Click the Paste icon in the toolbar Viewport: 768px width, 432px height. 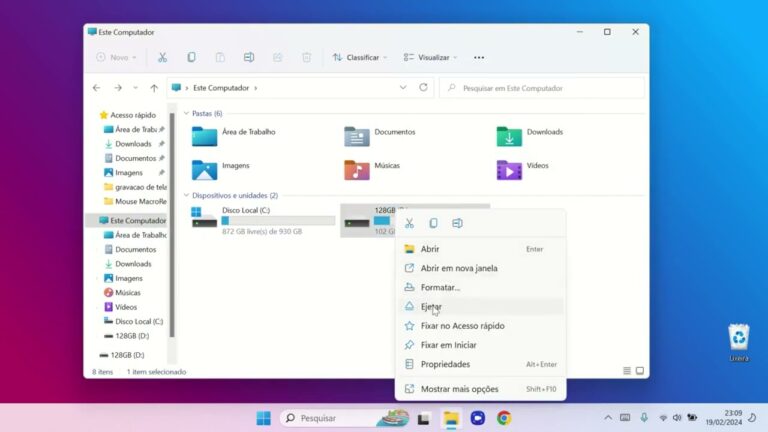coord(220,57)
